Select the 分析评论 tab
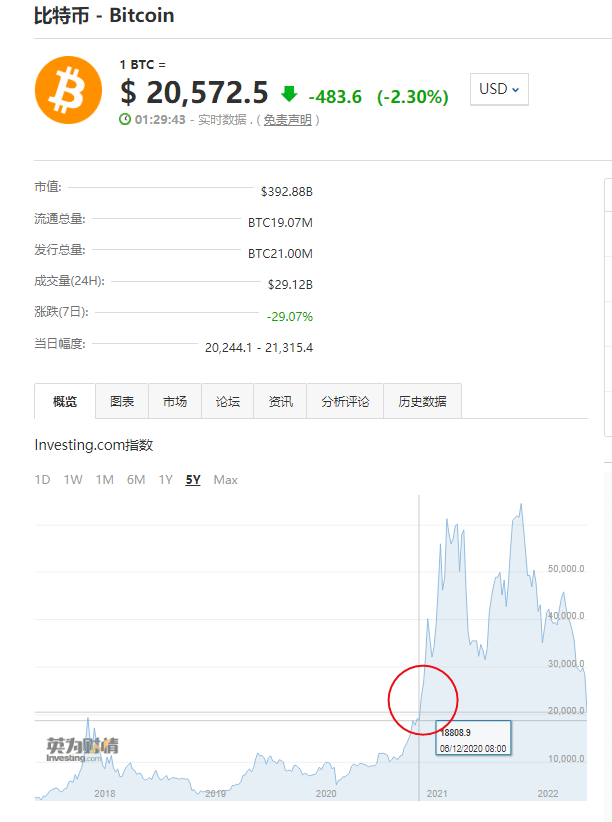Image resolution: width=612 pixels, height=822 pixels. pyautogui.click(x=345, y=401)
